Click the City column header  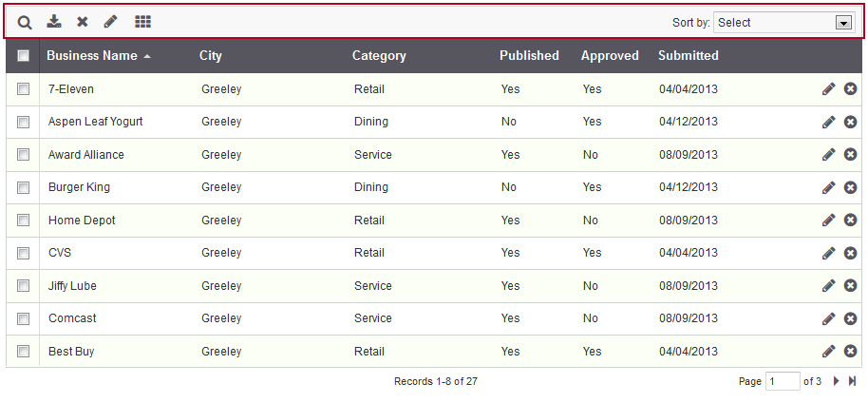coord(211,55)
